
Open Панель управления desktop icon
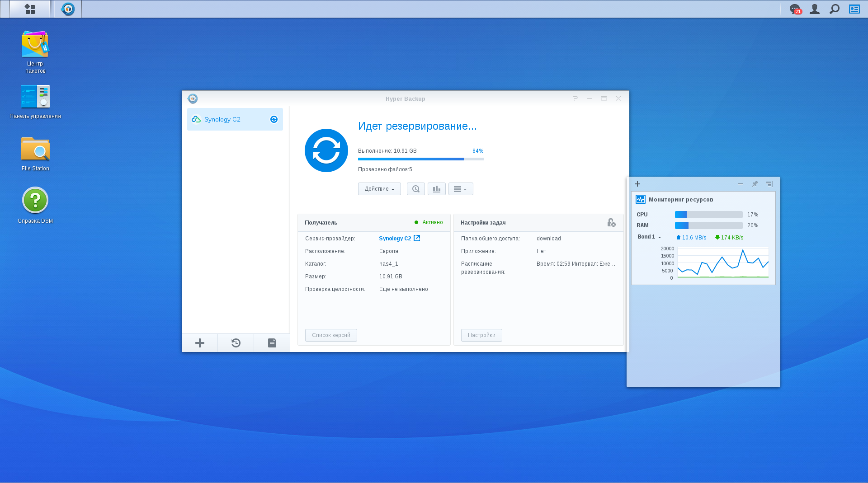(35, 102)
